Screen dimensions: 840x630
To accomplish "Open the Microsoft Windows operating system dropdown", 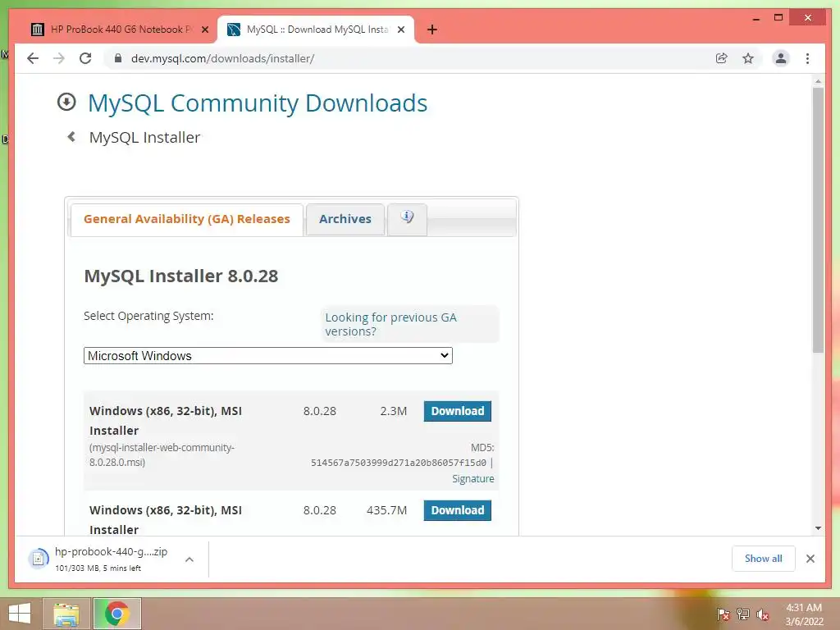I will [268, 356].
